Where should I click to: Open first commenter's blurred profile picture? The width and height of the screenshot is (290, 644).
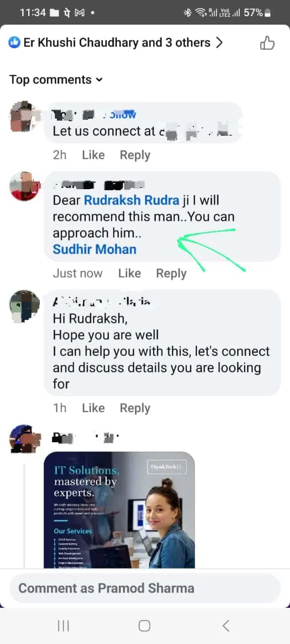[x=25, y=117]
